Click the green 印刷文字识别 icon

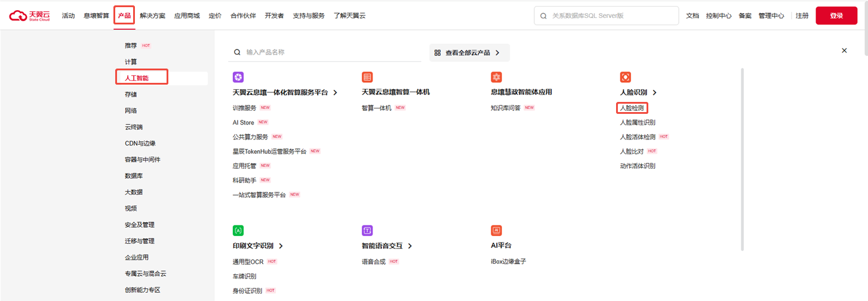(238, 231)
